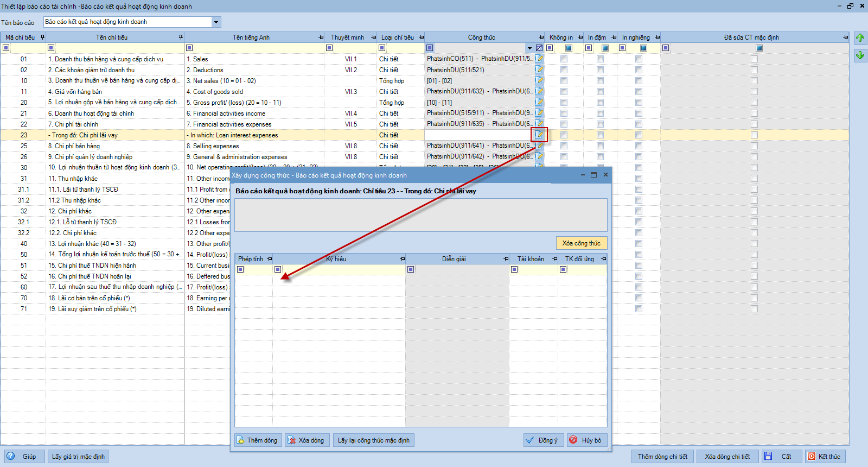Tick Đã sửa CT mặc định for row 11
Image resolution: width=868 pixels, height=467 pixels.
click(754, 91)
